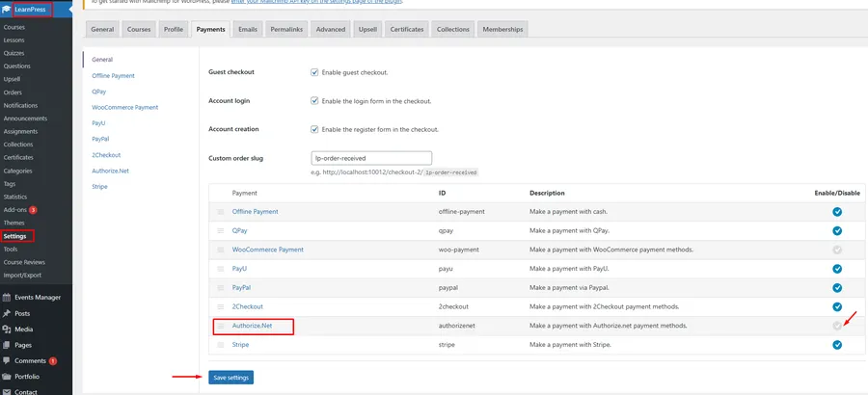Click the Events Manager sidebar icon
868x395 pixels.
coord(7,298)
